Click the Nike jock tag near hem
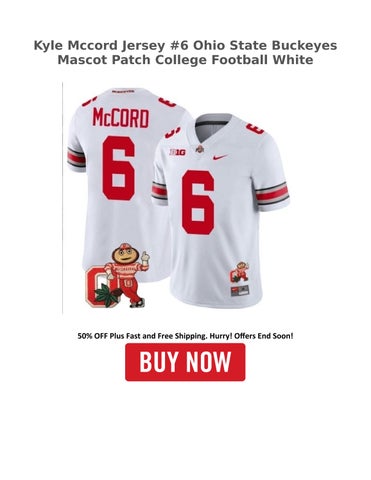 (x=240, y=290)
